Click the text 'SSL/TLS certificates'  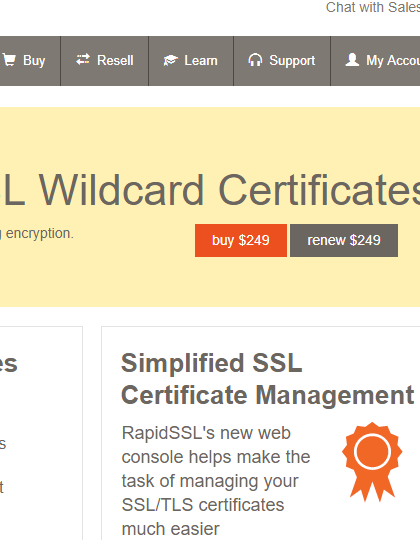click(x=203, y=505)
